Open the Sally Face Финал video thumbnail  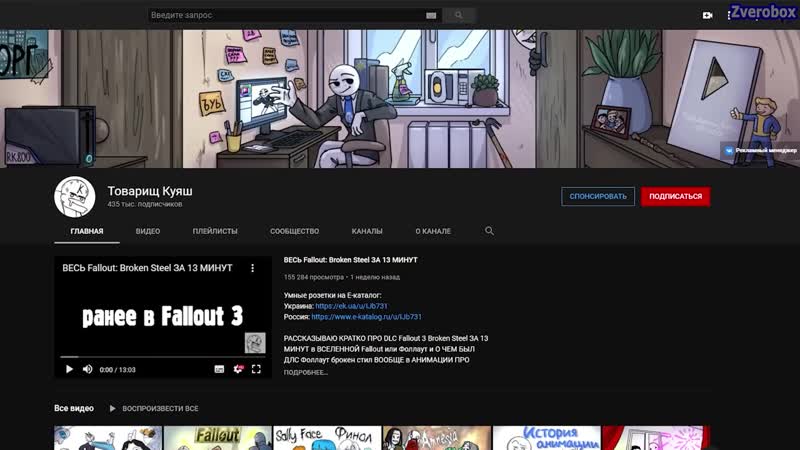point(327,438)
